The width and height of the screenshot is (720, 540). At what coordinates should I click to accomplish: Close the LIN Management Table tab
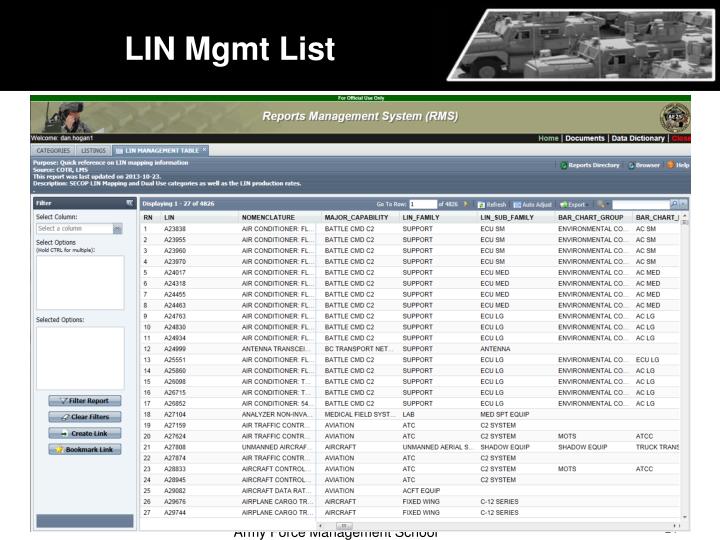[x=205, y=150]
